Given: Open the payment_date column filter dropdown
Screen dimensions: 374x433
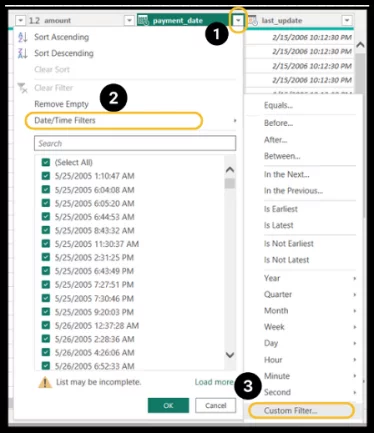Looking at the screenshot, I should (238, 21).
